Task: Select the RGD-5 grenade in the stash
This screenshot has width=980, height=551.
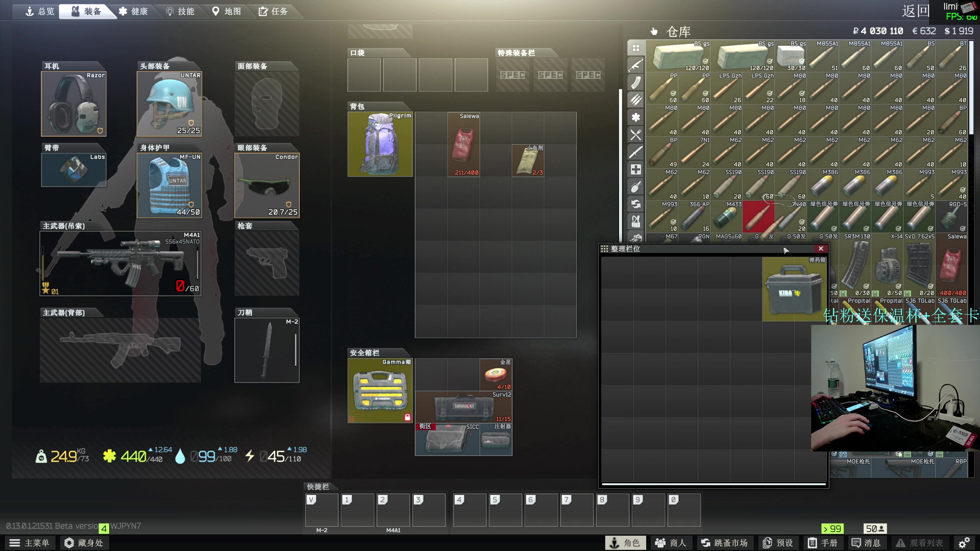Action: coord(952,217)
